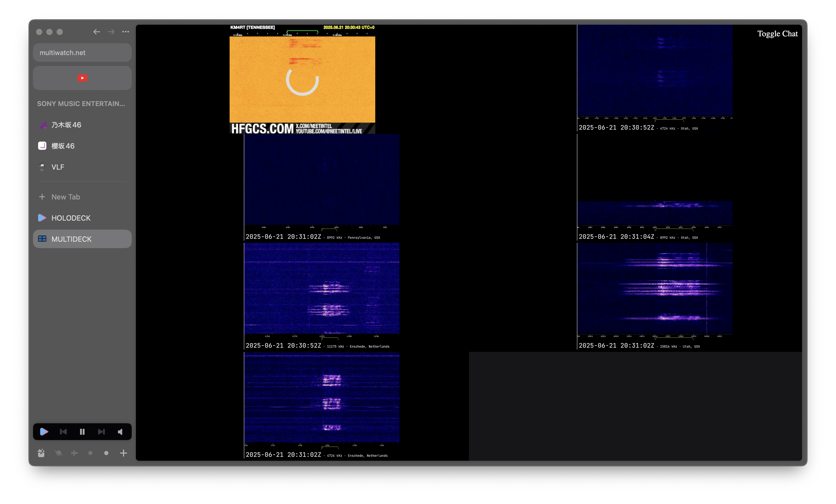Click the HOLODECK tab favicon

42,218
